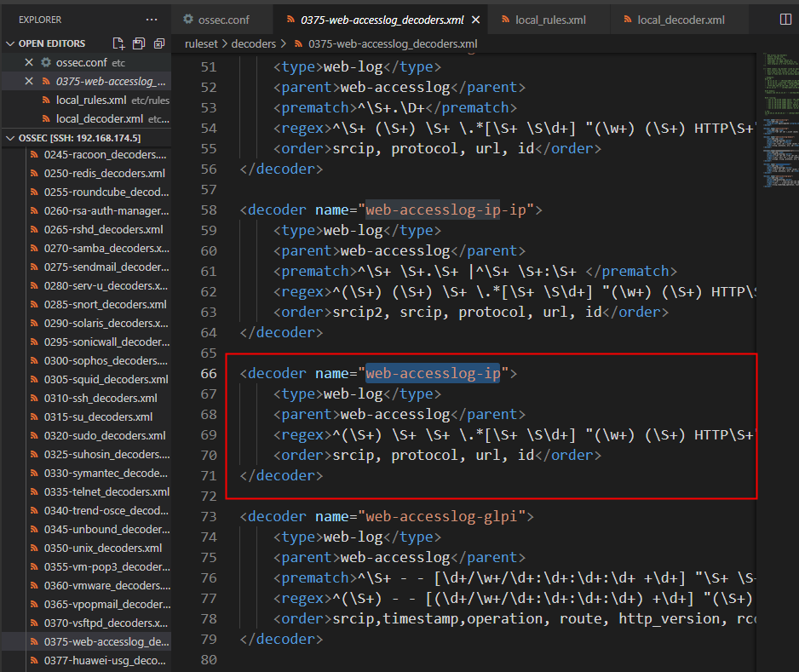Image resolution: width=799 pixels, height=672 pixels.
Task: Click decoders in the breadcrumb
Action: [x=253, y=43]
